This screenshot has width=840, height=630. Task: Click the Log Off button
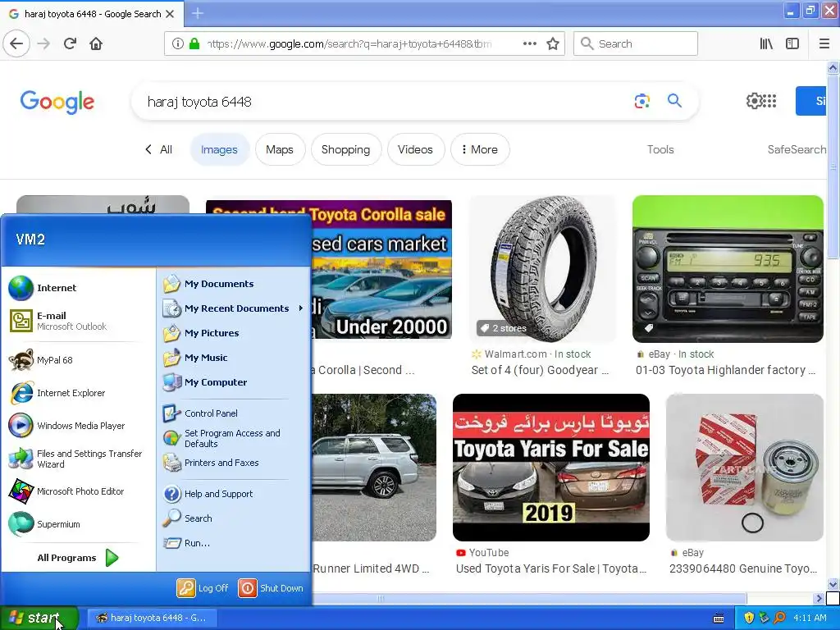[203, 588]
